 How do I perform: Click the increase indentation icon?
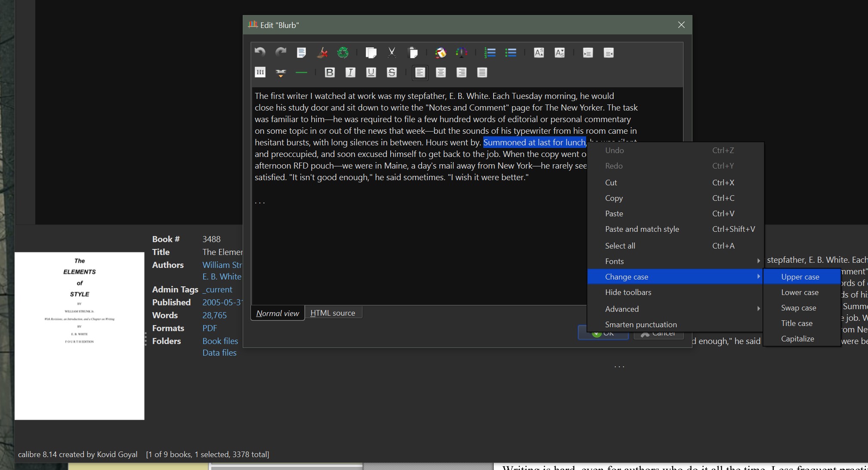588,53
